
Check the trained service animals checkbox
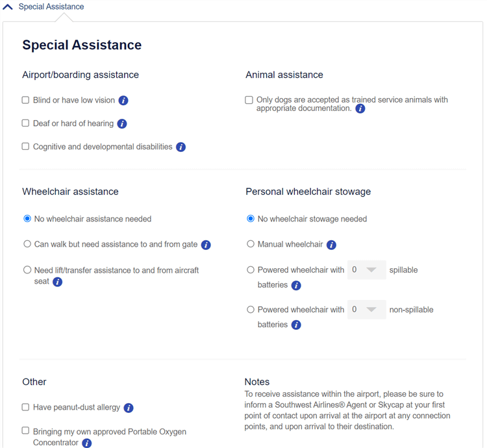tap(249, 100)
